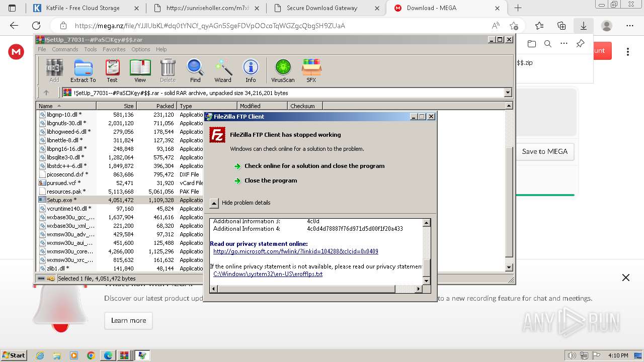The width and height of the screenshot is (644, 362).
Task: Click the Edge address bar URL
Action: (210, 26)
